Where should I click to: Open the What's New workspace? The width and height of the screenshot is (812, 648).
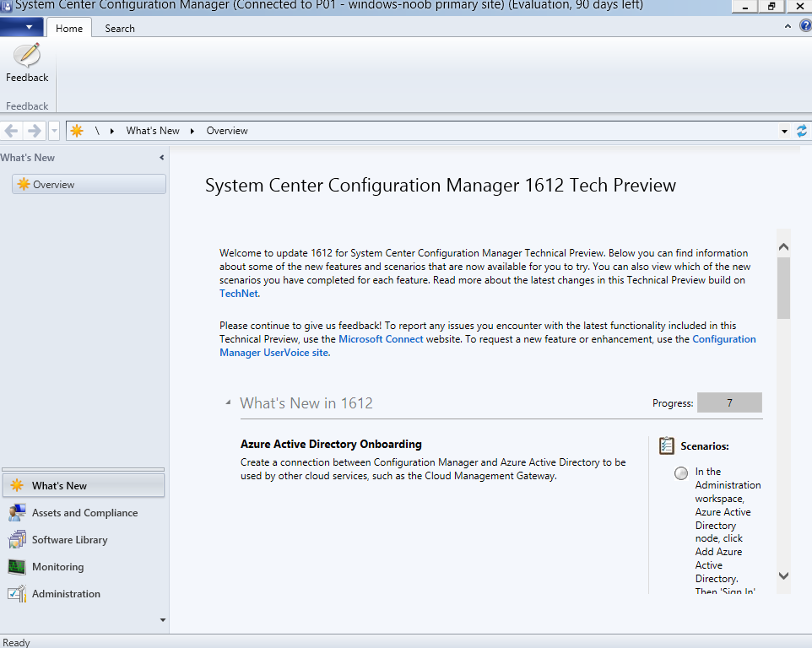(x=84, y=485)
